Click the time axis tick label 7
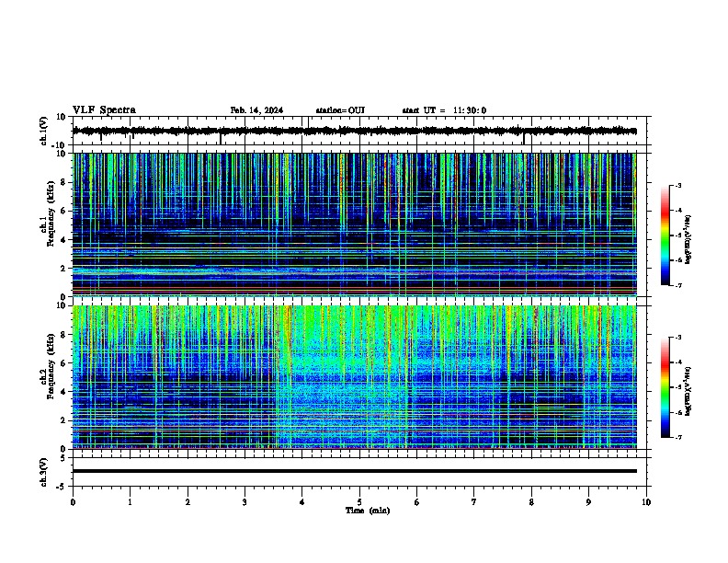 [x=474, y=502]
